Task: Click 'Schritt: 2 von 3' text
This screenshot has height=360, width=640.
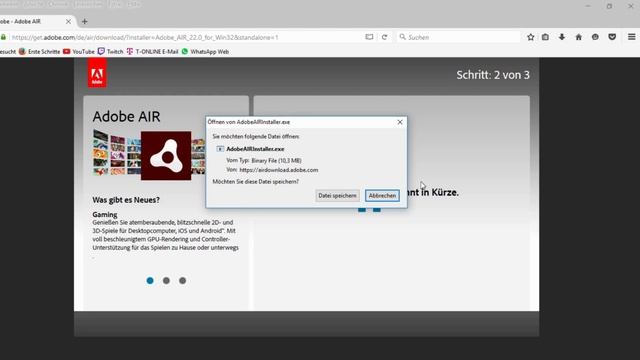Action: [493, 75]
